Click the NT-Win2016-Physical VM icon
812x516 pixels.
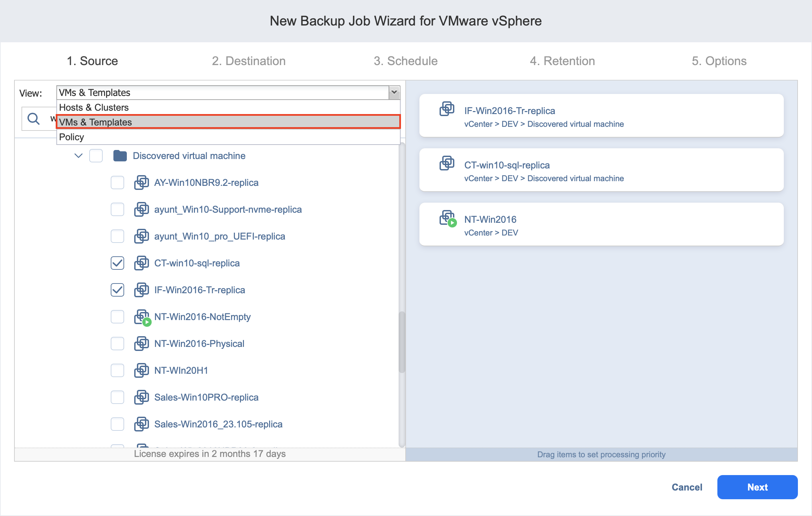click(141, 343)
